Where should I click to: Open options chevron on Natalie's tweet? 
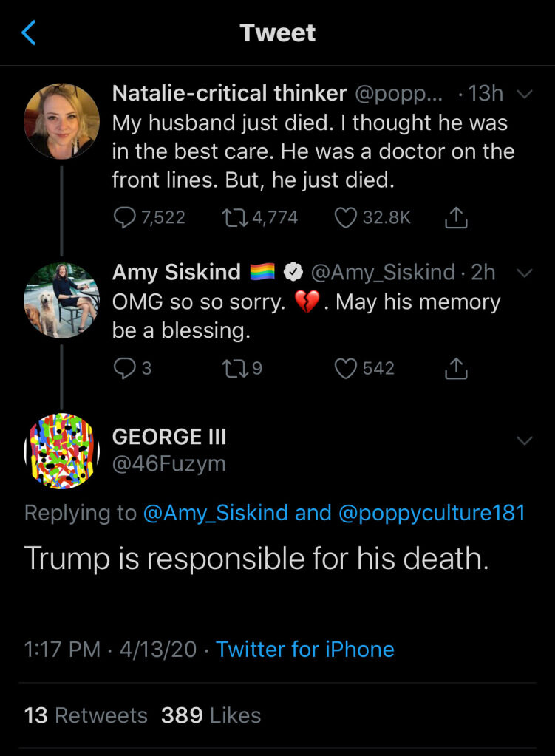524,94
